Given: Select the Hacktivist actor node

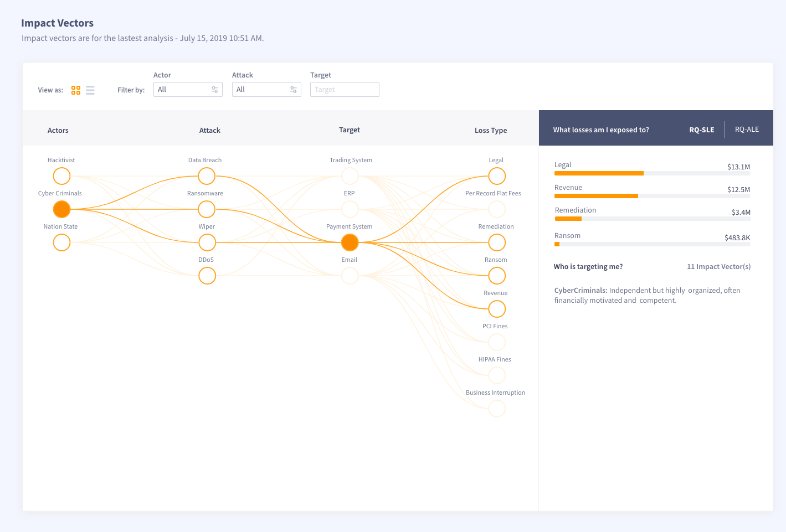Looking at the screenshot, I should (61, 176).
